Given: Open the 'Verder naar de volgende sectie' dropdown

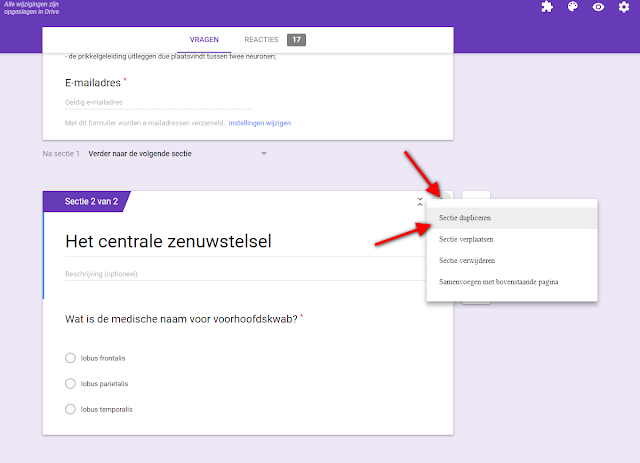Looking at the screenshot, I should tap(178, 154).
